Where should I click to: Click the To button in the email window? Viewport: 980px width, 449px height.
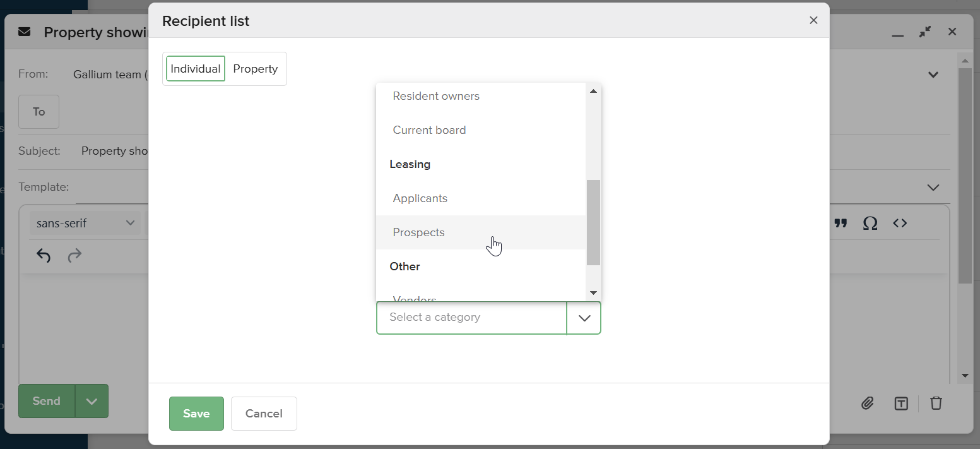[x=39, y=112]
